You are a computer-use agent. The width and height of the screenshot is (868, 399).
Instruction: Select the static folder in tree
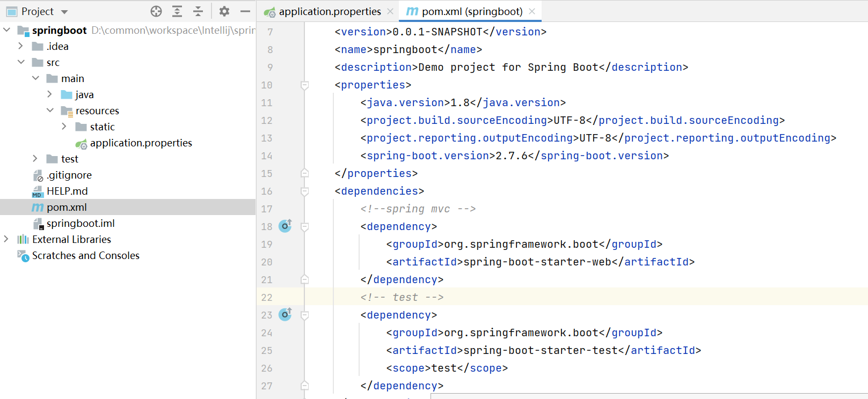[103, 127]
